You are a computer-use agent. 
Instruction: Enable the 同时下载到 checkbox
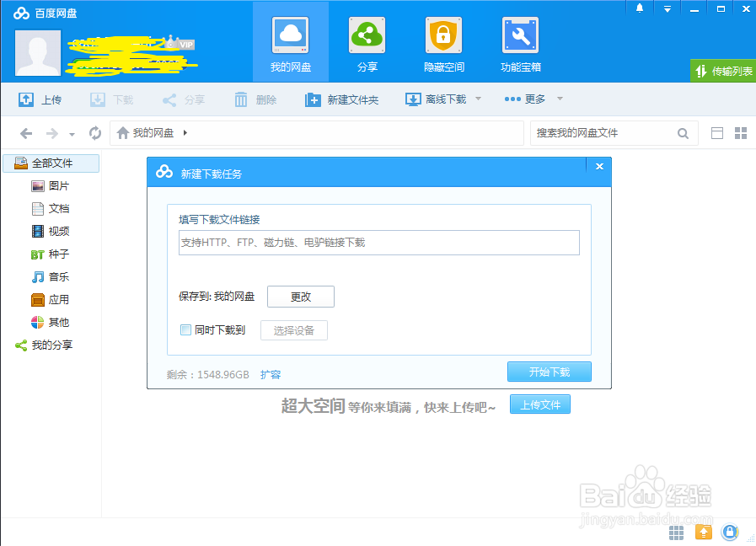[185, 329]
